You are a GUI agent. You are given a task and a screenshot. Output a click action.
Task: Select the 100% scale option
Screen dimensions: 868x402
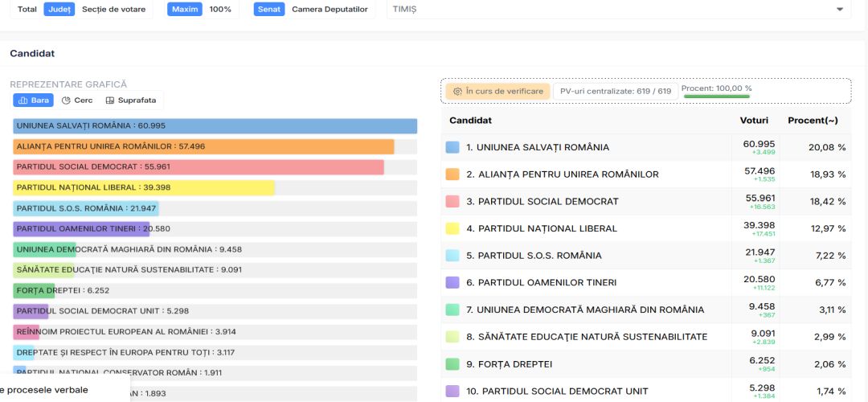point(220,10)
